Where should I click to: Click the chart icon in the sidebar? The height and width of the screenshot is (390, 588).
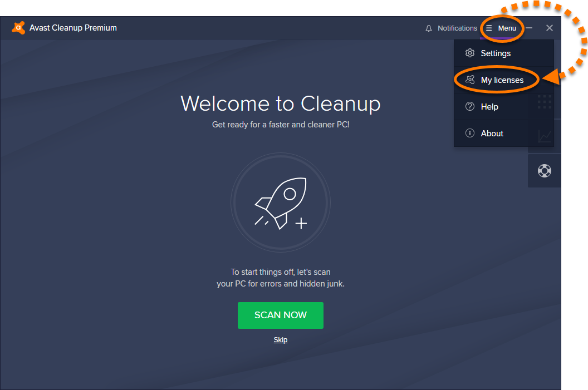click(545, 136)
